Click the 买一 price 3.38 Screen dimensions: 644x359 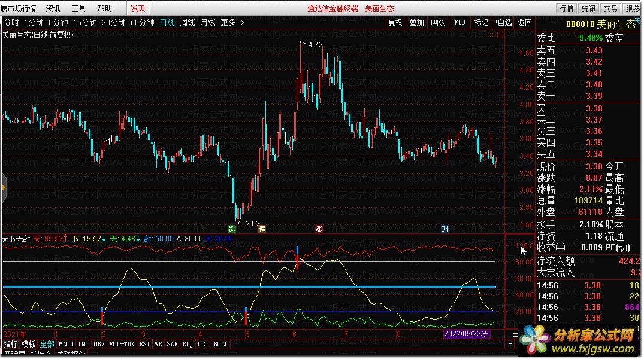594,108
